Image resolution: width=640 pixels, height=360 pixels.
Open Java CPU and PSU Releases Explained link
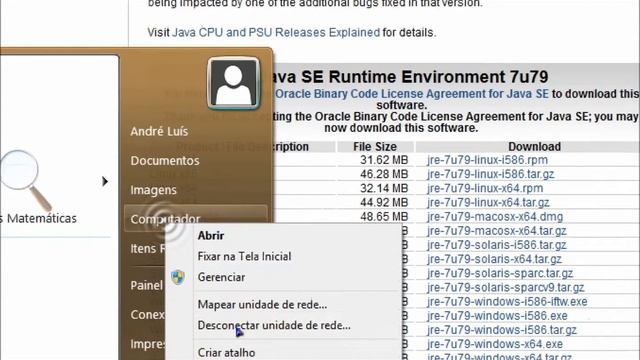tap(276, 32)
